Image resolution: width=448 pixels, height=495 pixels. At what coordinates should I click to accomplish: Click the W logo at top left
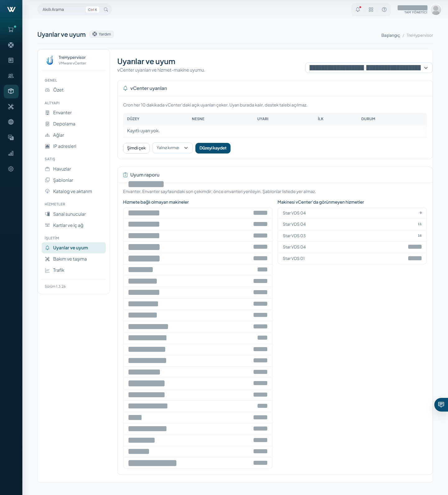11,9
